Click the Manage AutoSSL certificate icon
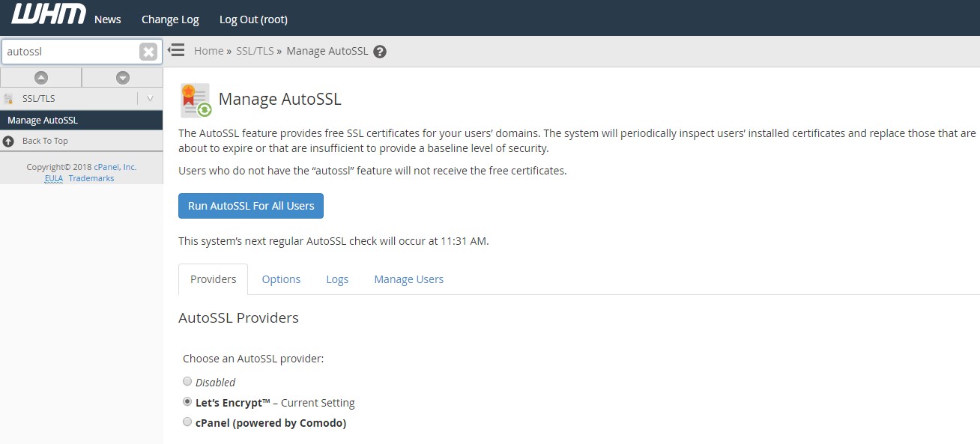The image size is (980, 444). [x=196, y=100]
